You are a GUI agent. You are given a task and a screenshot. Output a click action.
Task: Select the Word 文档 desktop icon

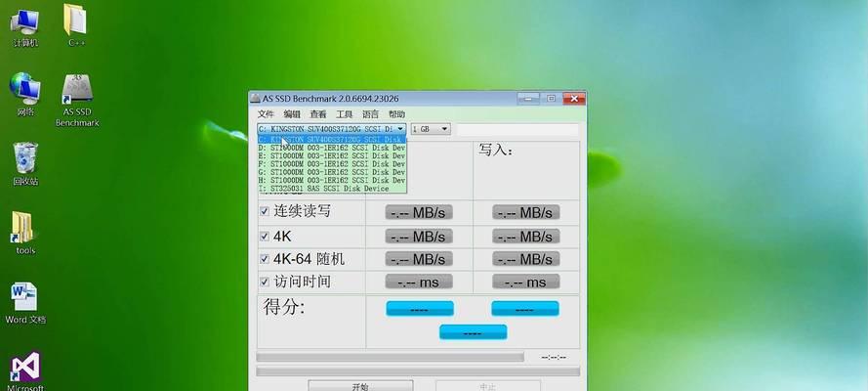pos(25,302)
